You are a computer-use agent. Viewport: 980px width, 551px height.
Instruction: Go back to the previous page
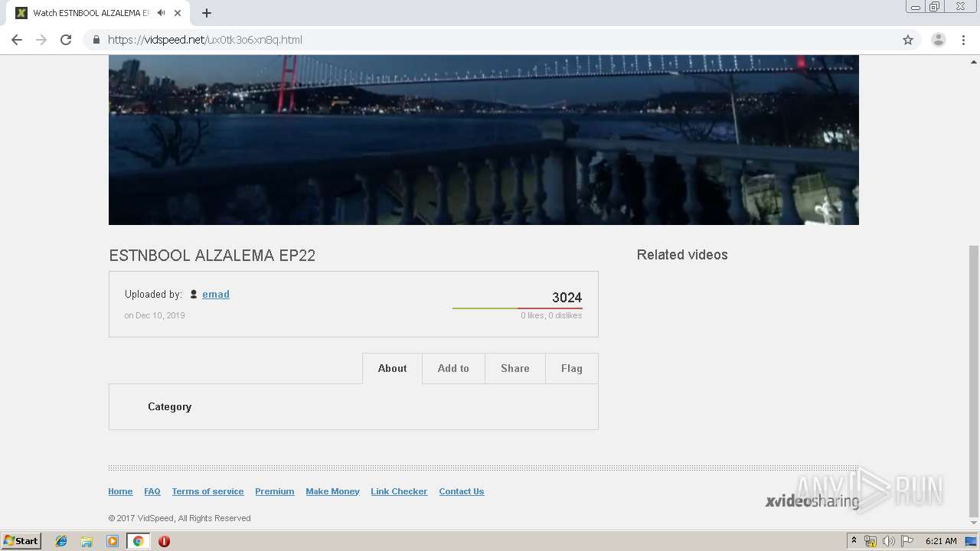coord(17,40)
